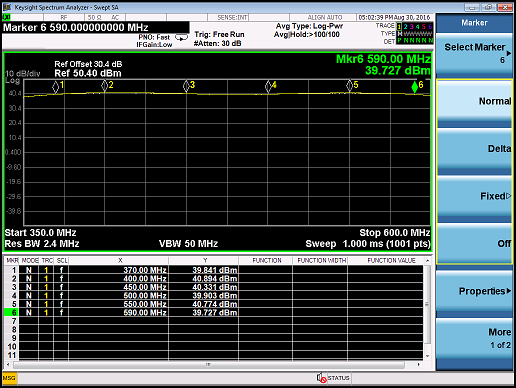The width and height of the screenshot is (516, 388).
Task: Click Mkr6 590.00 MHz readout
Action: pyautogui.click(x=383, y=59)
